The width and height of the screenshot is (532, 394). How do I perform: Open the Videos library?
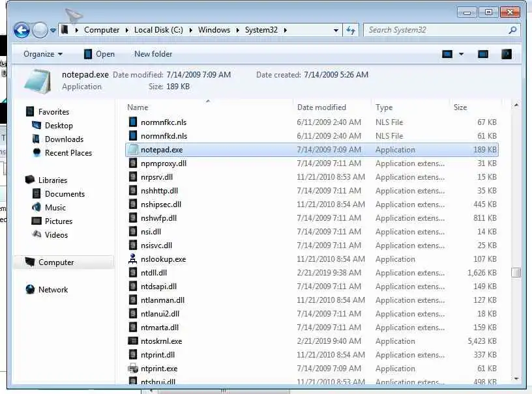56,235
